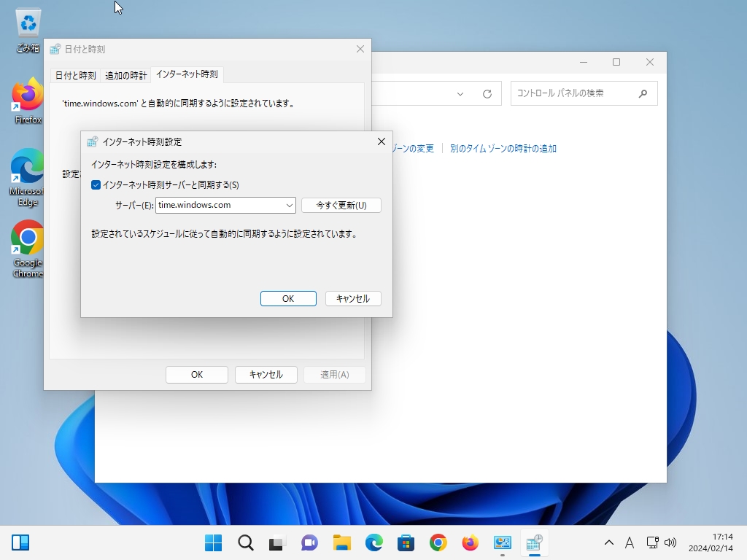Click the Date and Time taskbar icon
747x560 pixels.
pos(535,542)
